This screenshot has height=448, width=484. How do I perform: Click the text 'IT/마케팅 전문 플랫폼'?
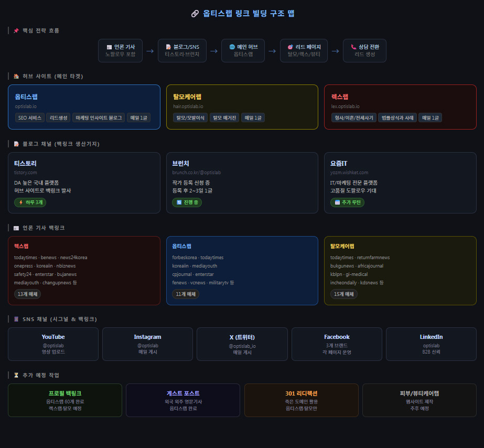[x=354, y=183]
